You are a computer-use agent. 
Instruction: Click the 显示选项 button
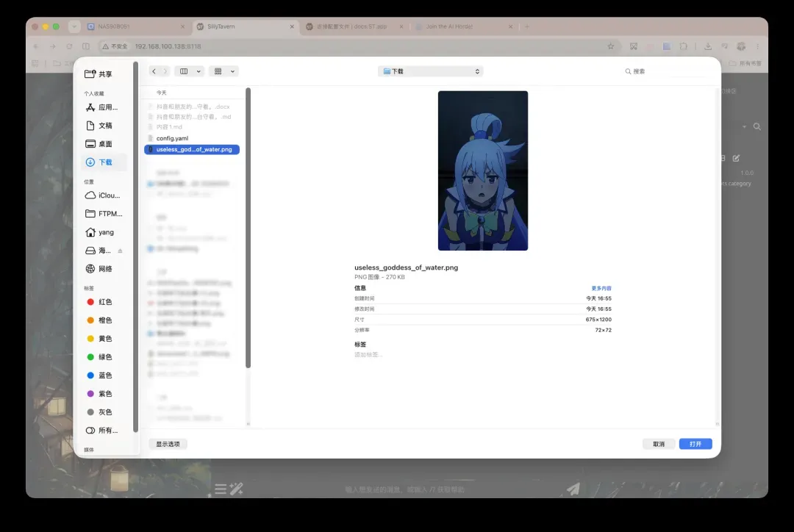[x=168, y=444]
